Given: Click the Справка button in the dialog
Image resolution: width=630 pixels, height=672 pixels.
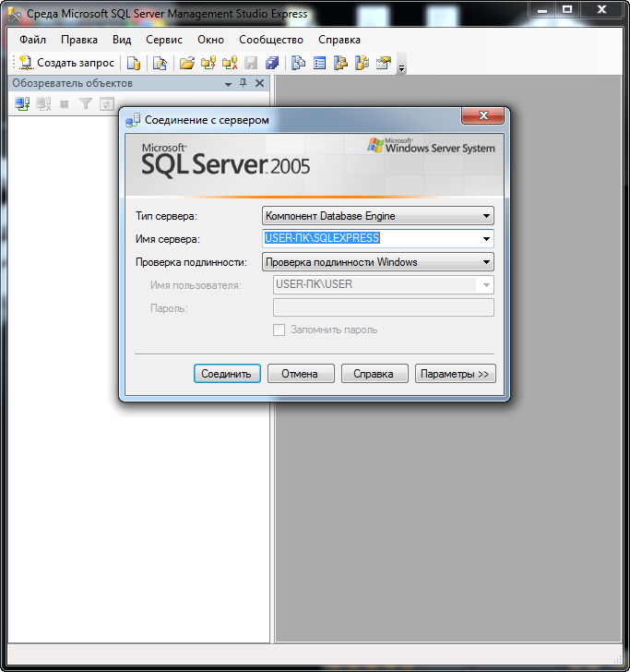Looking at the screenshot, I should [374, 374].
